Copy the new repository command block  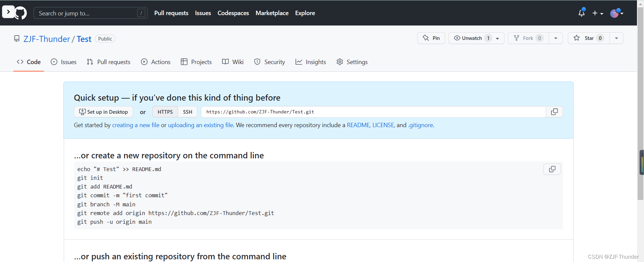click(x=552, y=169)
